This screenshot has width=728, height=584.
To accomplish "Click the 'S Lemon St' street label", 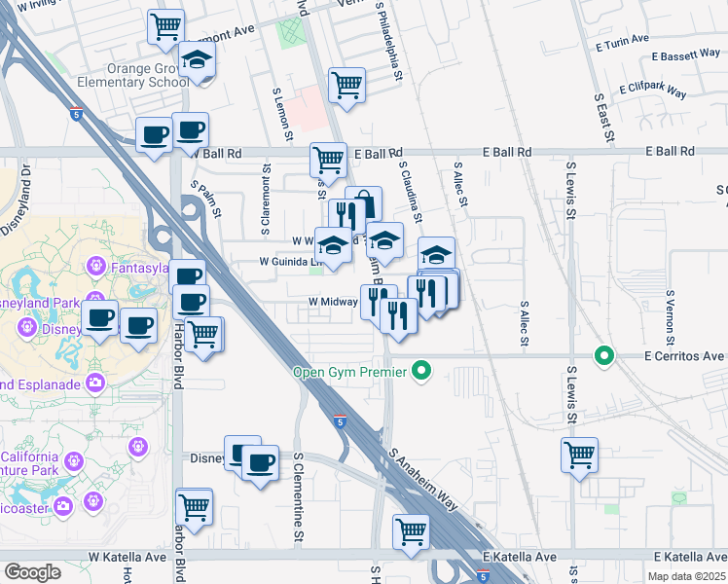I will 283,114.
